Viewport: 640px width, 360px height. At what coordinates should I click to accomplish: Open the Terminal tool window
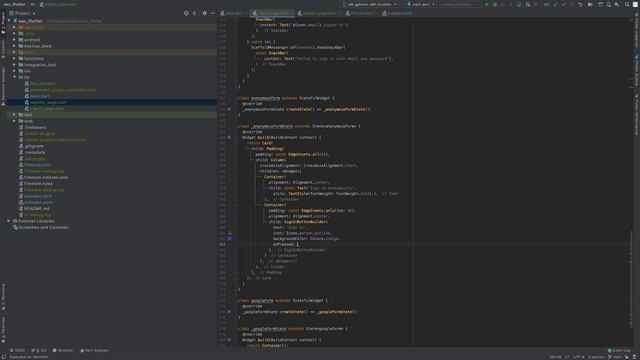coord(63,350)
